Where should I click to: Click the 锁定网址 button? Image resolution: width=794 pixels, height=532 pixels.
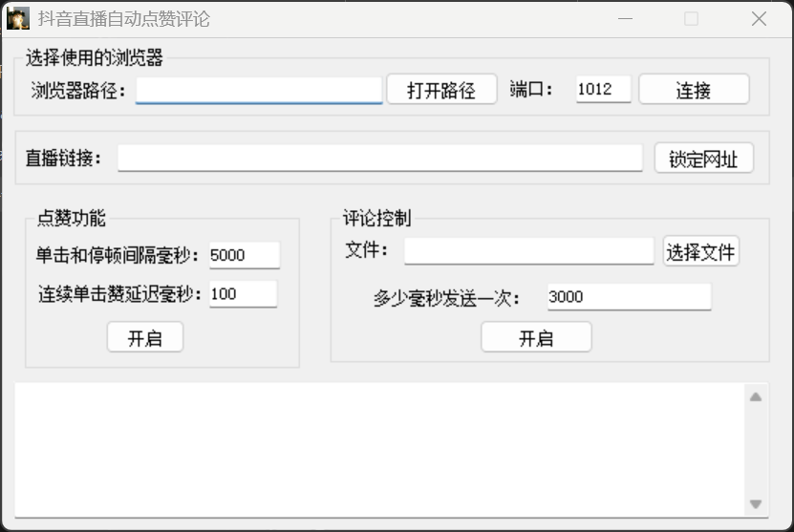tap(704, 159)
